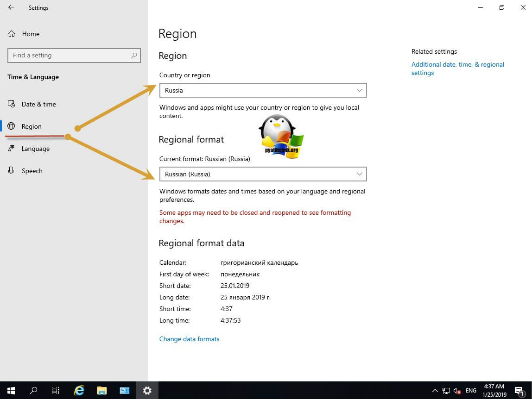This screenshot has height=399, width=532.
Task: Click the back arrow in Settings header
Action: pyautogui.click(x=11, y=7)
